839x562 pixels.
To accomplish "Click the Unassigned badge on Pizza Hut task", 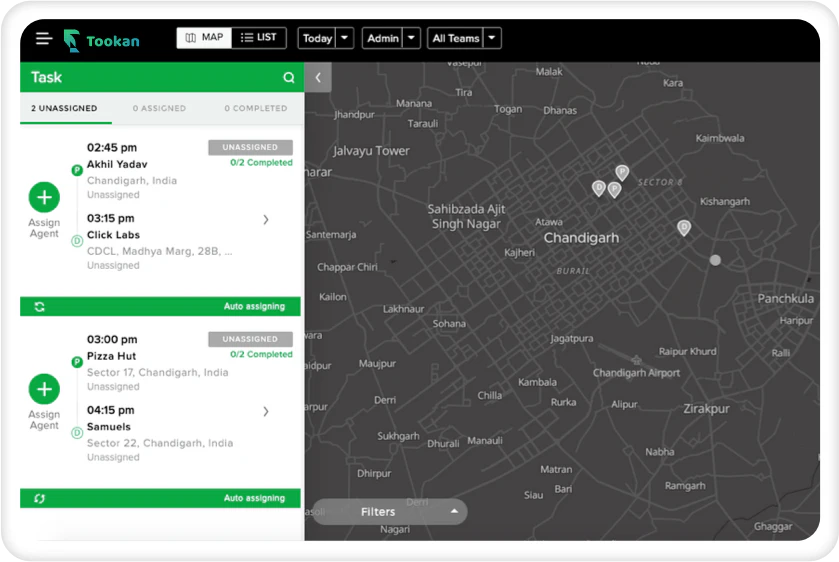I will coord(250,339).
